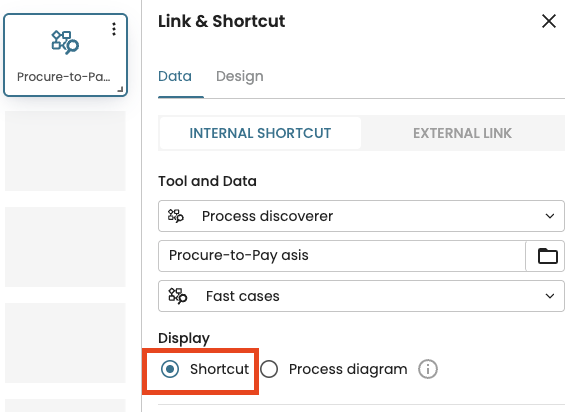Click the process discoverer icon on the widget tile

tap(65, 42)
